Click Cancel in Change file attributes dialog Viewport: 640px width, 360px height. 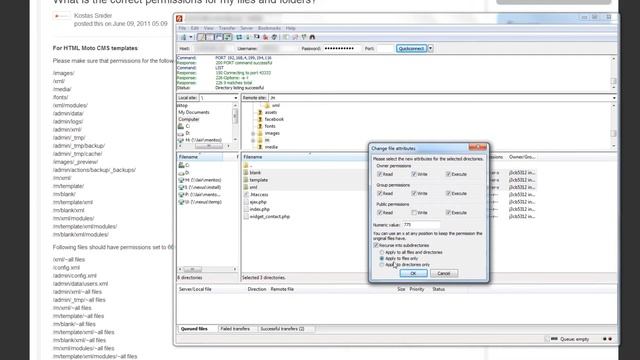click(x=444, y=273)
